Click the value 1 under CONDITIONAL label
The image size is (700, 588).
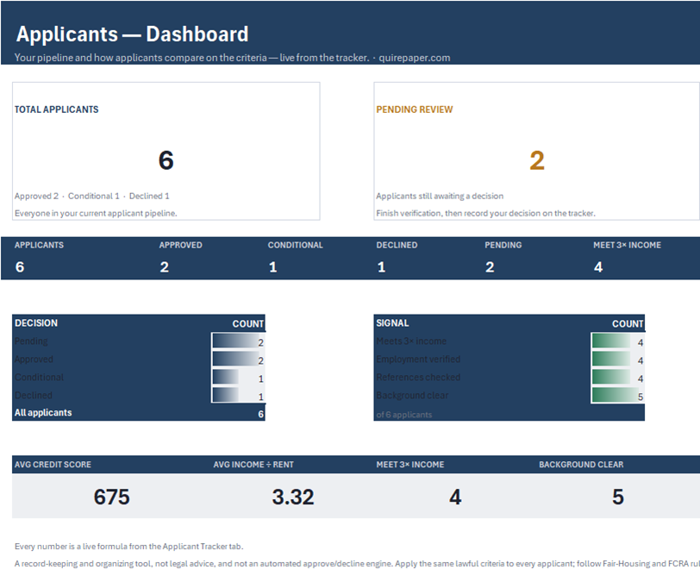(272, 267)
